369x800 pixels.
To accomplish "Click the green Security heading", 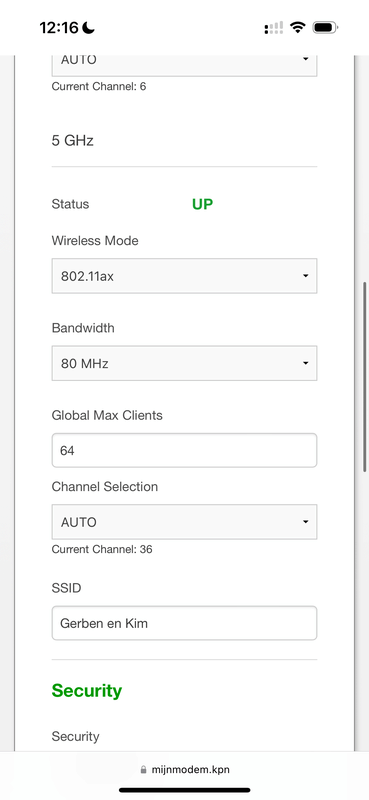I will [x=87, y=690].
